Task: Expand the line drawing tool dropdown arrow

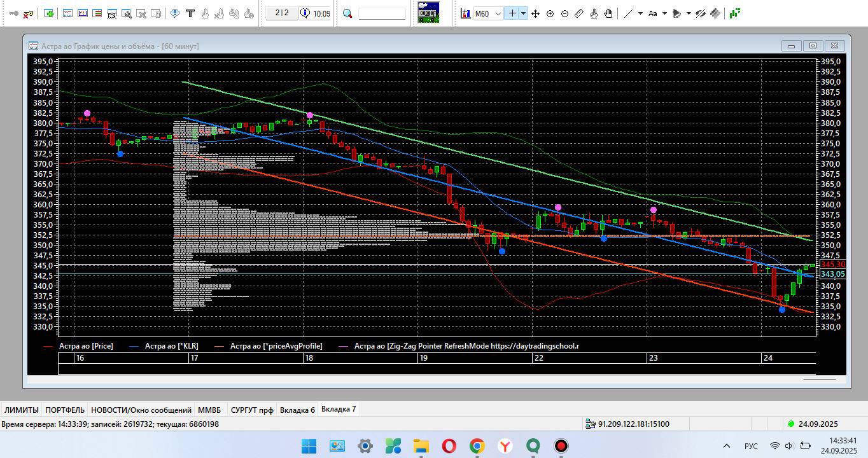Action: (640, 13)
